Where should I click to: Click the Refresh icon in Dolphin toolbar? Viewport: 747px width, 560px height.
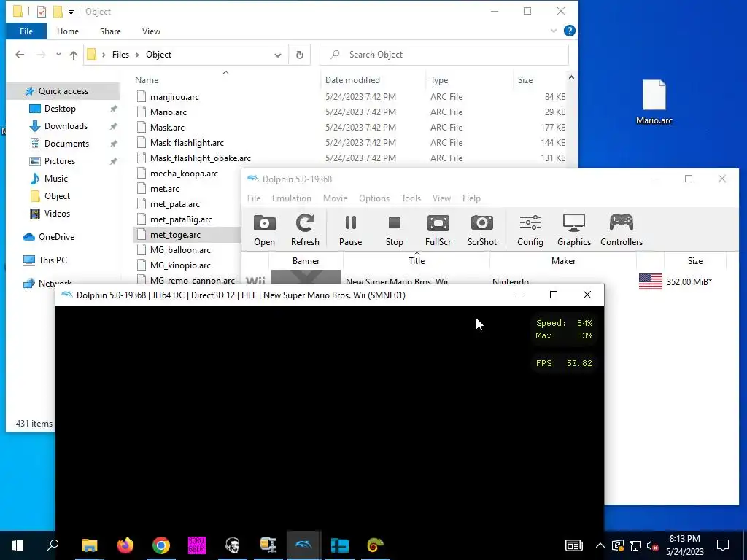click(305, 230)
